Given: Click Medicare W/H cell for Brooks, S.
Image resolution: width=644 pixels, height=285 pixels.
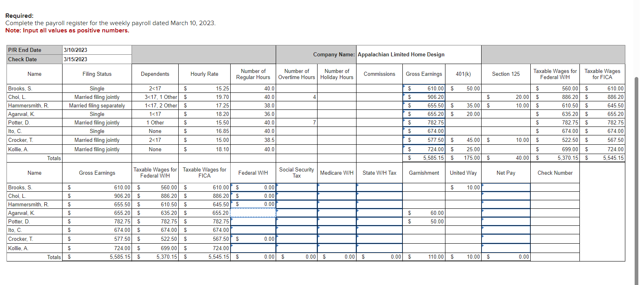Looking at the screenshot, I should (x=337, y=187).
